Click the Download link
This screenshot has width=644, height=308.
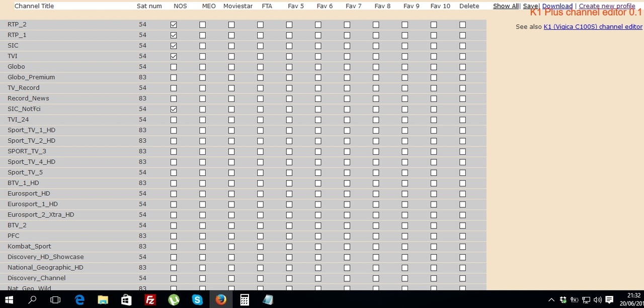point(557,6)
